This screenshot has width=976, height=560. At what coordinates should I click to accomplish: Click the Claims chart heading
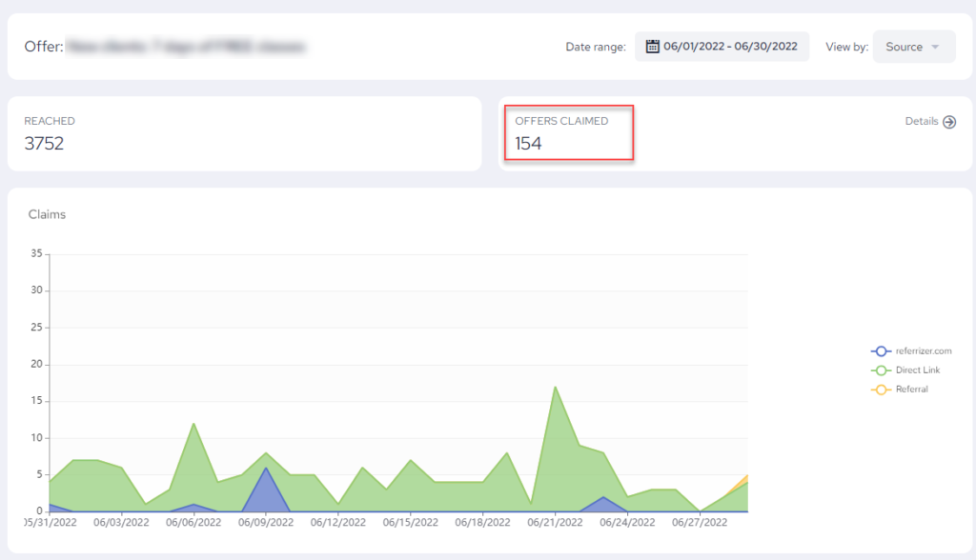coord(47,214)
